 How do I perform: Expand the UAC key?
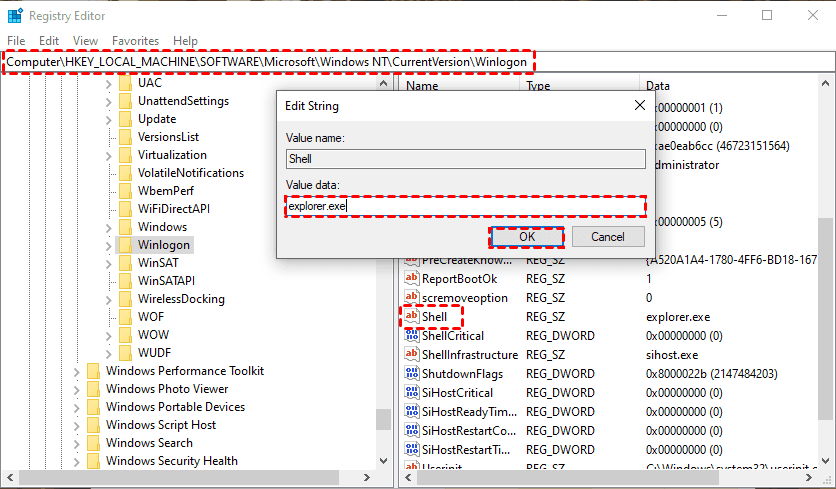coord(109,84)
